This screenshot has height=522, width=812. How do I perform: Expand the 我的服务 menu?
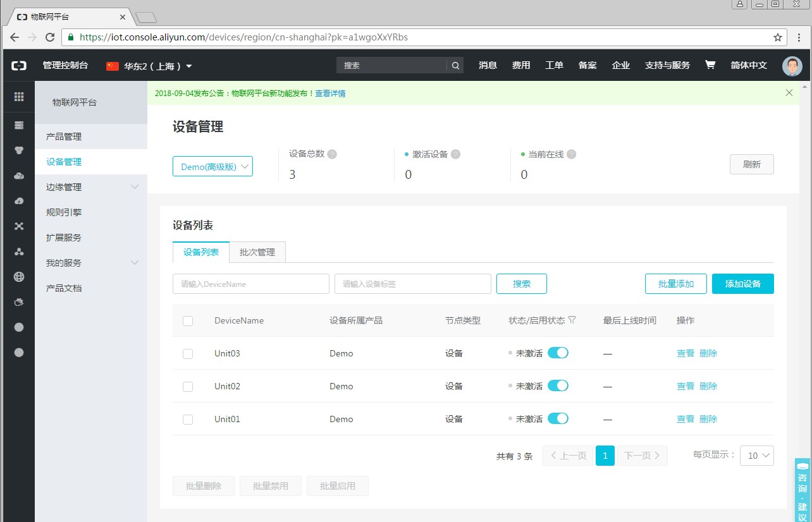[91, 263]
